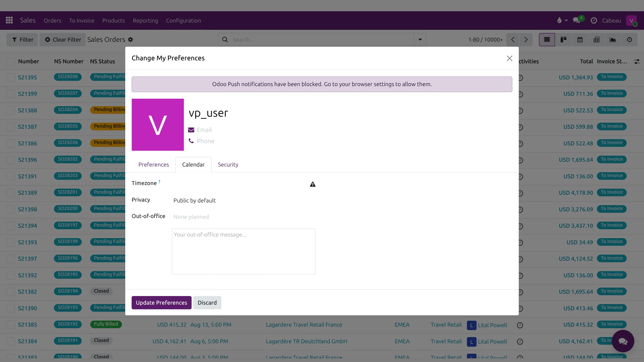Open the Orders menu
This screenshot has width=644, height=362.
coord(53,20)
